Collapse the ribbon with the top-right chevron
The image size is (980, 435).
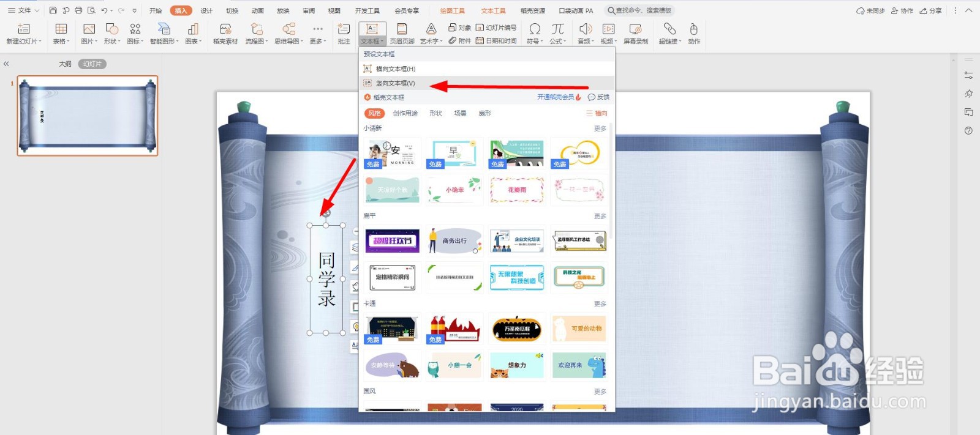(968, 10)
